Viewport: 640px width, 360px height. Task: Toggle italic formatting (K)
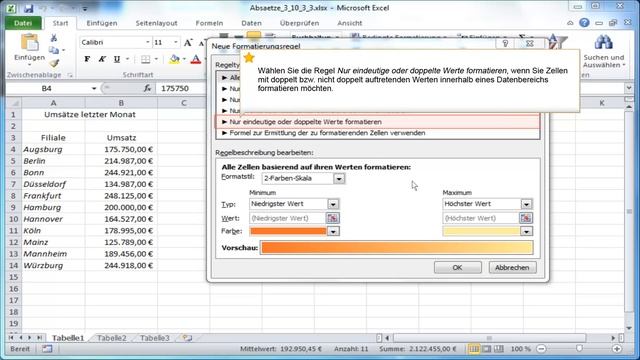pos(102,60)
